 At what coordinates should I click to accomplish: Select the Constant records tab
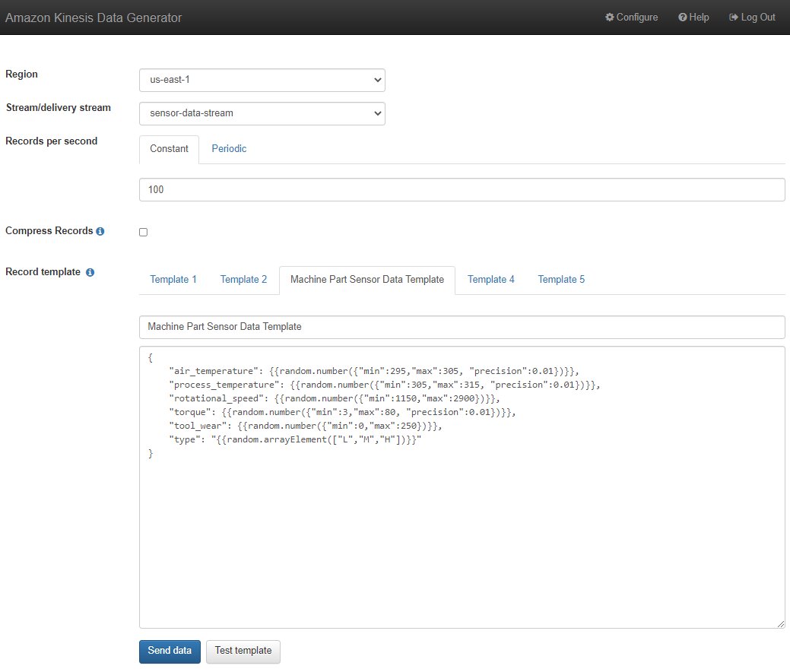(169, 149)
